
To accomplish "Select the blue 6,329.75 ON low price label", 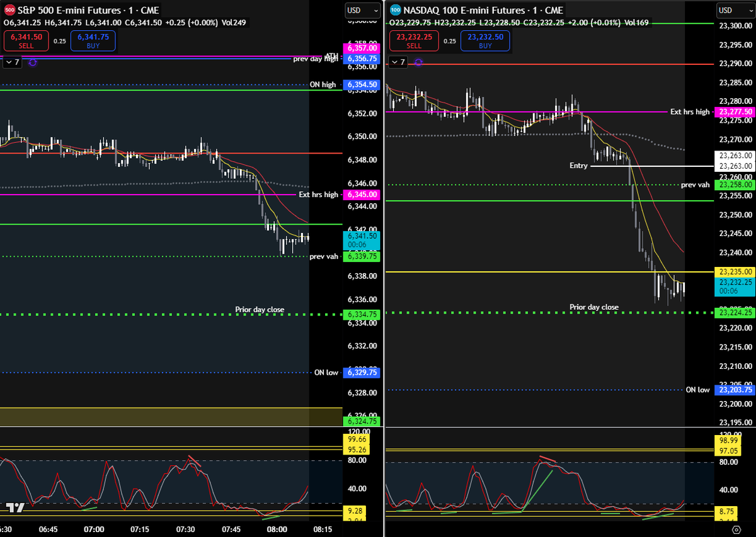I will [362, 372].
